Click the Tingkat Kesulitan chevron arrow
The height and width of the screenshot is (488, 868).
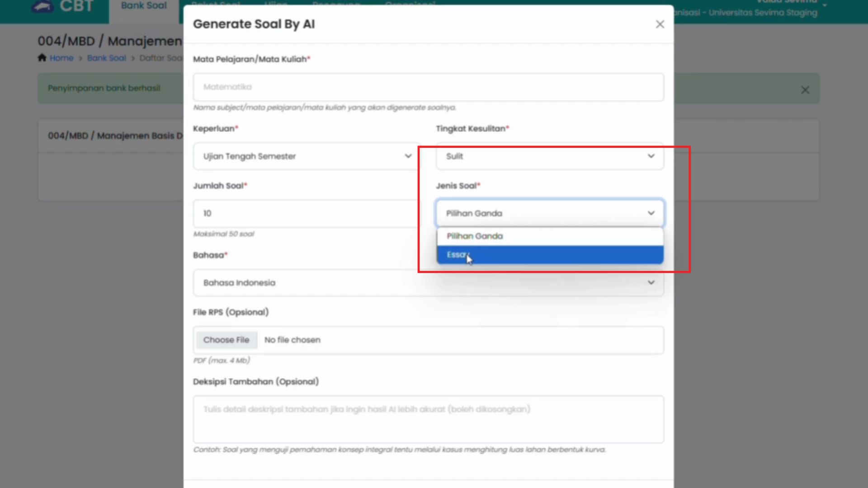pos(651,156)
